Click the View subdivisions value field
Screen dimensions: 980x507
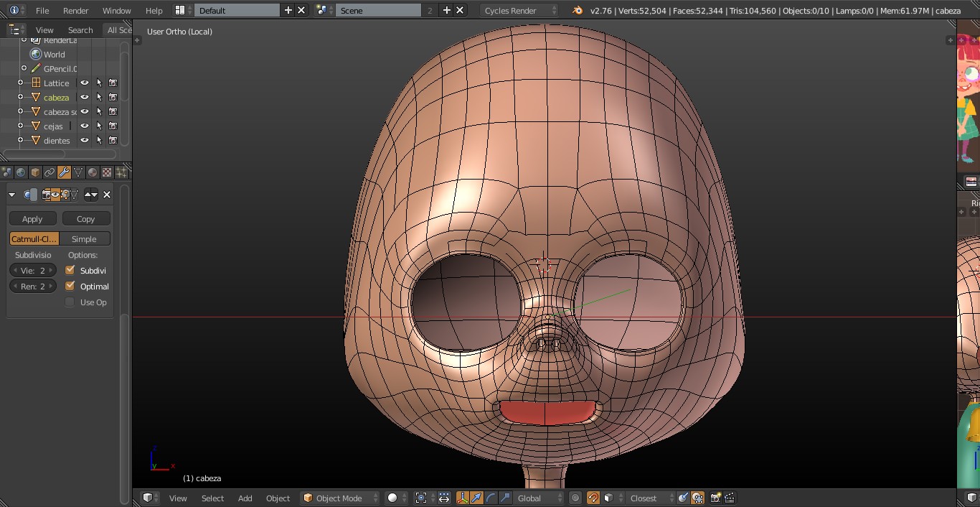pyautogui.click(x=33, y=271)
